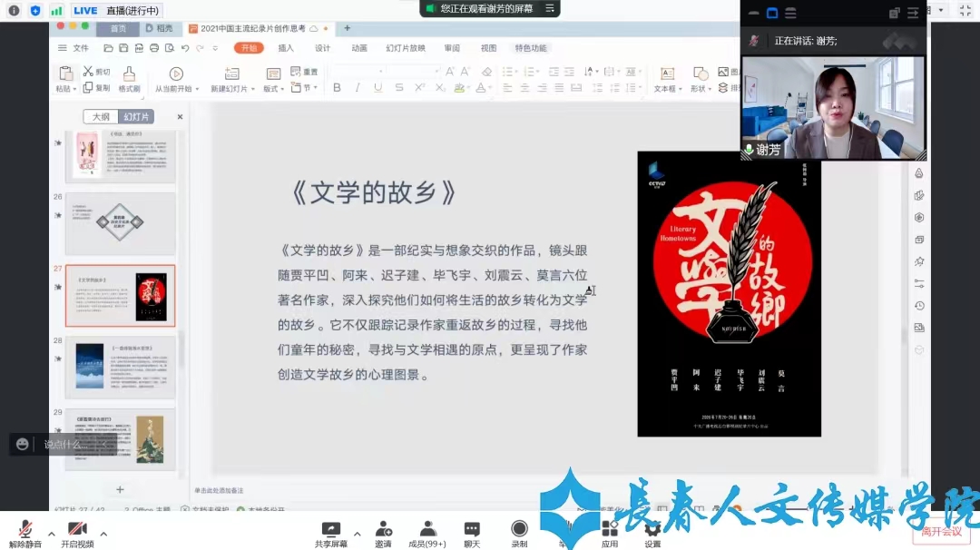This screenshot has width=980, height=550.
Task: Click the Save icon in quick toolbar
Action: click(x=123, y=48)
